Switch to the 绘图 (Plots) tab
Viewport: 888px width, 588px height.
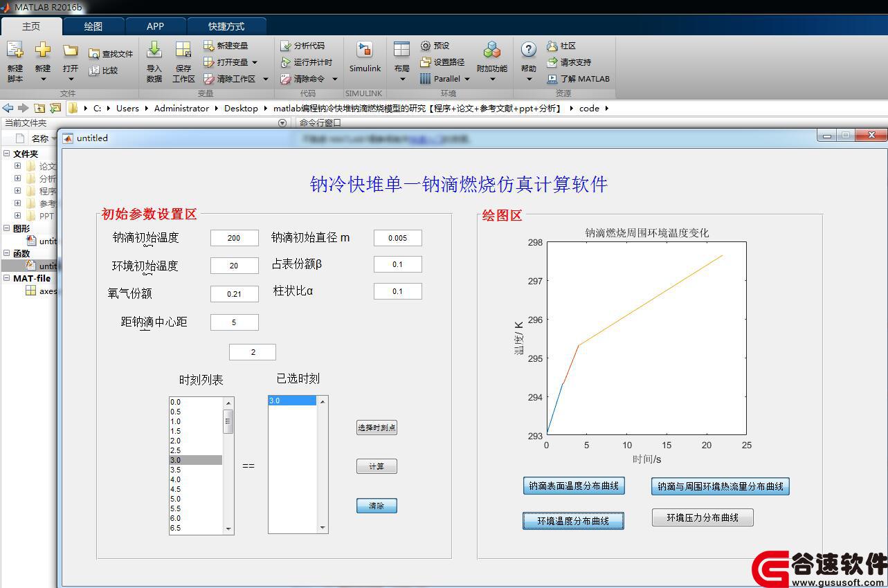pyautogui.click(x=93, y=26)
